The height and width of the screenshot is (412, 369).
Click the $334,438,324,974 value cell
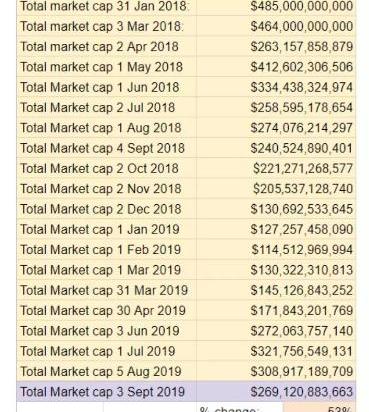[x=276, y=87]
